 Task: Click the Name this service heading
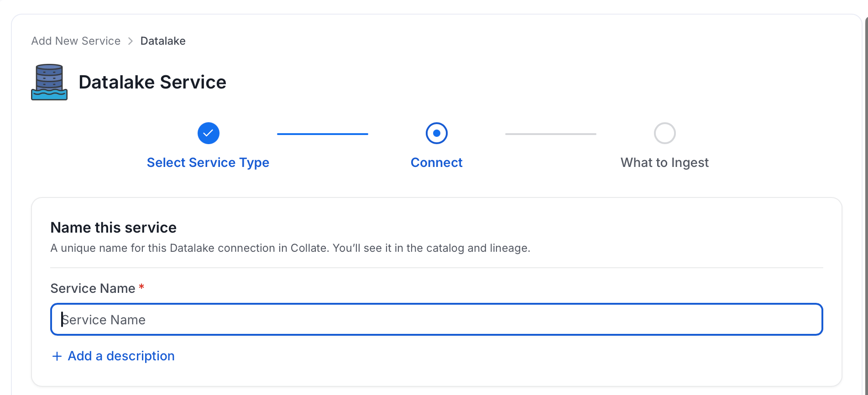[114, 228]
